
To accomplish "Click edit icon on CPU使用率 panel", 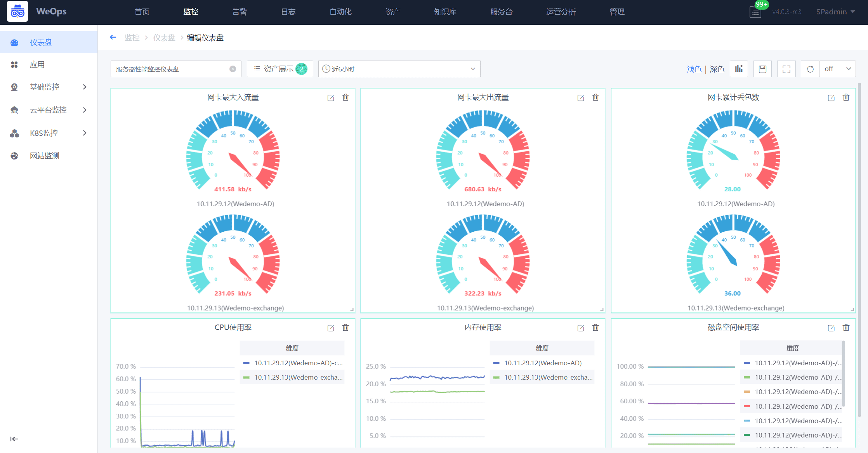I will click(x=331, y=328).
